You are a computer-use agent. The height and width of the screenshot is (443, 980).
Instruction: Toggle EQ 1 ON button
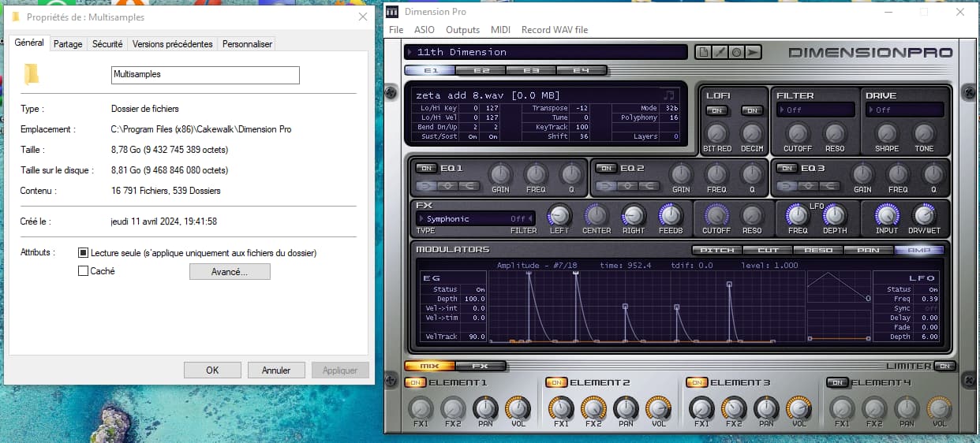coord(425,168)
